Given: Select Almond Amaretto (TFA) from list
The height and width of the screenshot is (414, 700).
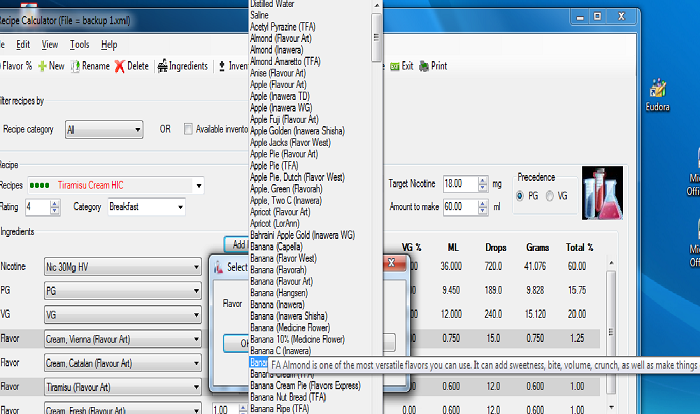Looking at the screenshot, I should tap(285, 62).
